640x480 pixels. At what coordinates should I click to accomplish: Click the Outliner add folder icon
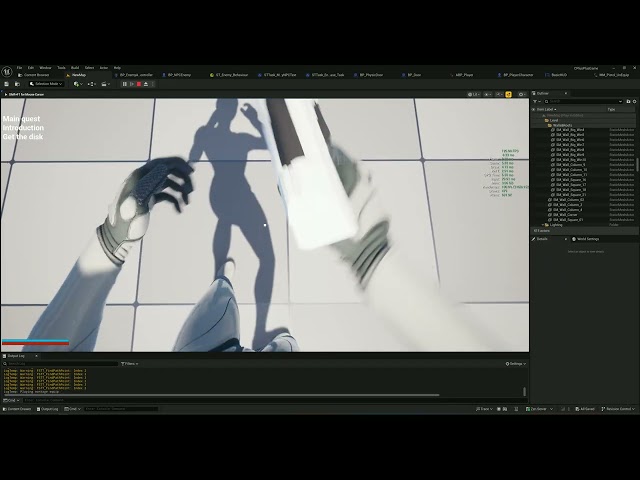click(x=629, y=101)
